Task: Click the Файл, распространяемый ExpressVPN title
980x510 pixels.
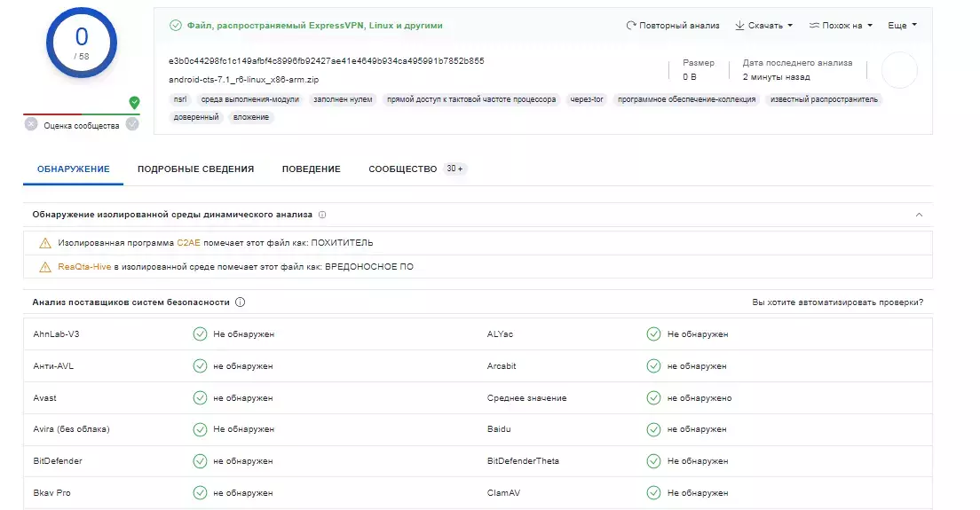Action: coord(315,26)
